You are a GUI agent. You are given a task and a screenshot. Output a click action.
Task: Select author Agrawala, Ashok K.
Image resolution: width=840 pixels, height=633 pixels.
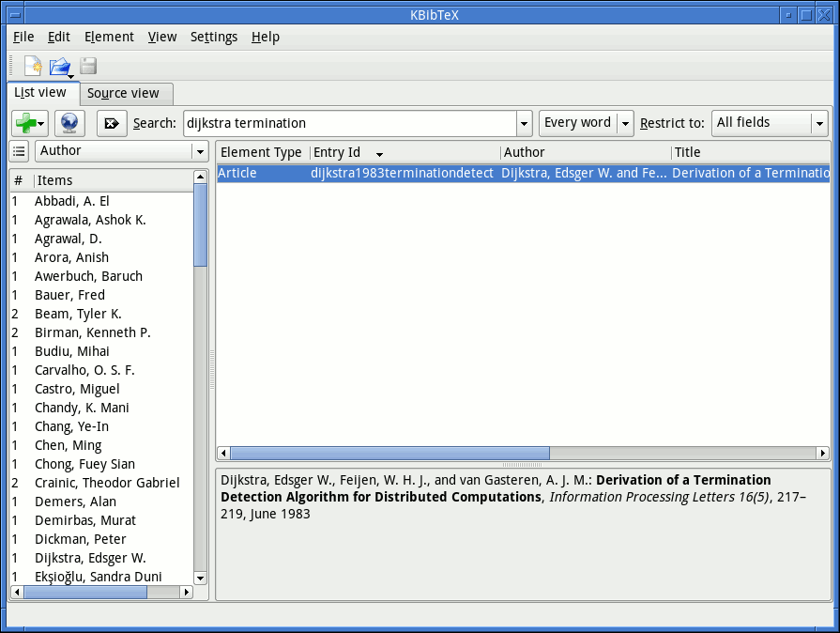tap(101, 221)
